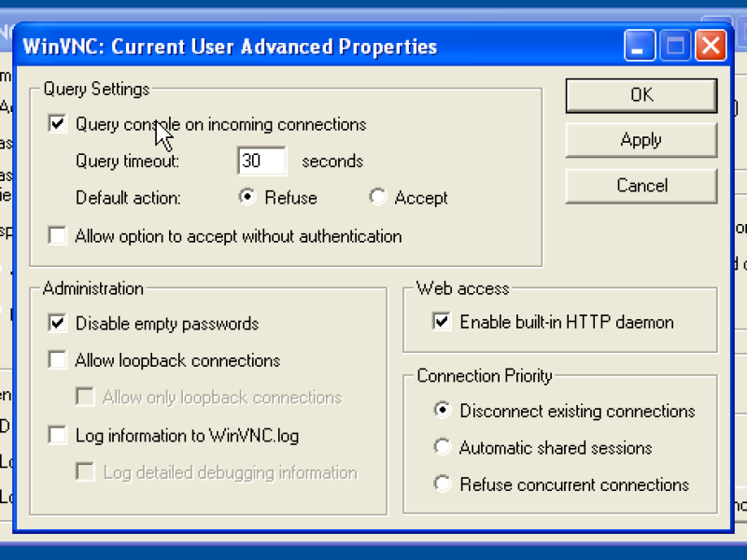Enable accept without authentication option

[57, 236]
